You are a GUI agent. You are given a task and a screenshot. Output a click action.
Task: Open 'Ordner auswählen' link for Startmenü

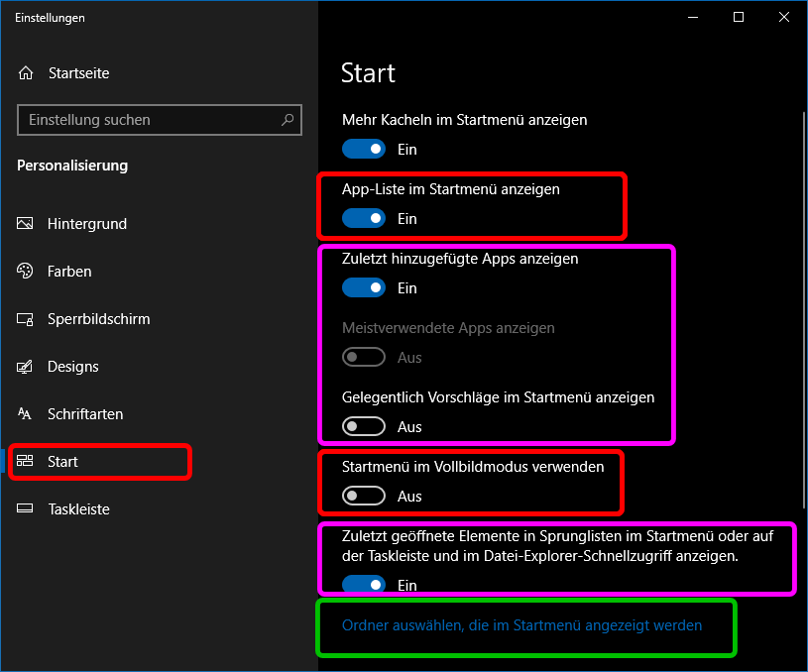pyautogui.click(x=521, y=625)
